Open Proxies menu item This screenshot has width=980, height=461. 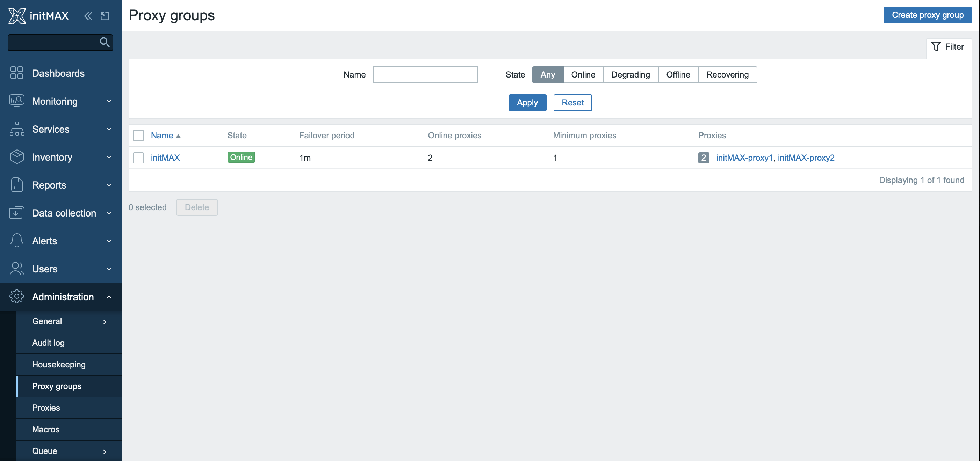(69, 408)
